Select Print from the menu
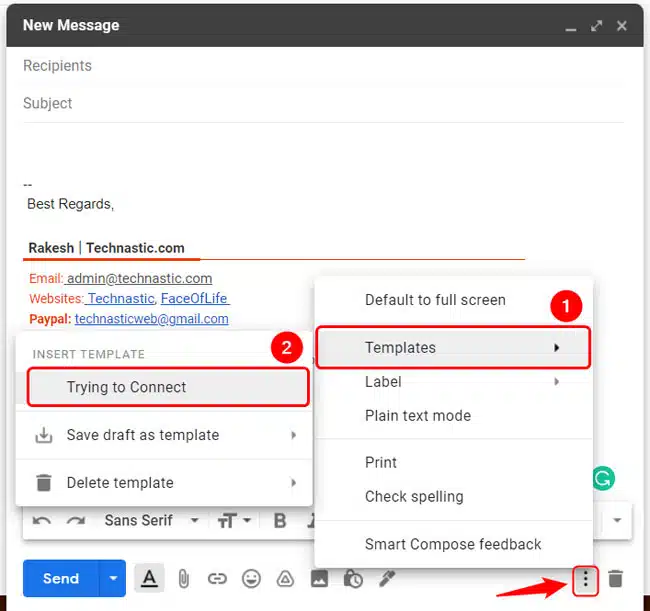 click(454, 463)
